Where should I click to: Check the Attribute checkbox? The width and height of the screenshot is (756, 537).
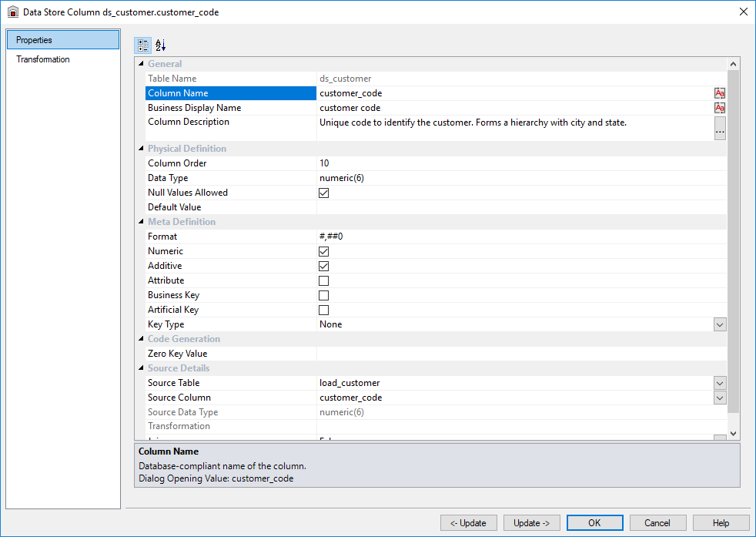coord(324,280)
